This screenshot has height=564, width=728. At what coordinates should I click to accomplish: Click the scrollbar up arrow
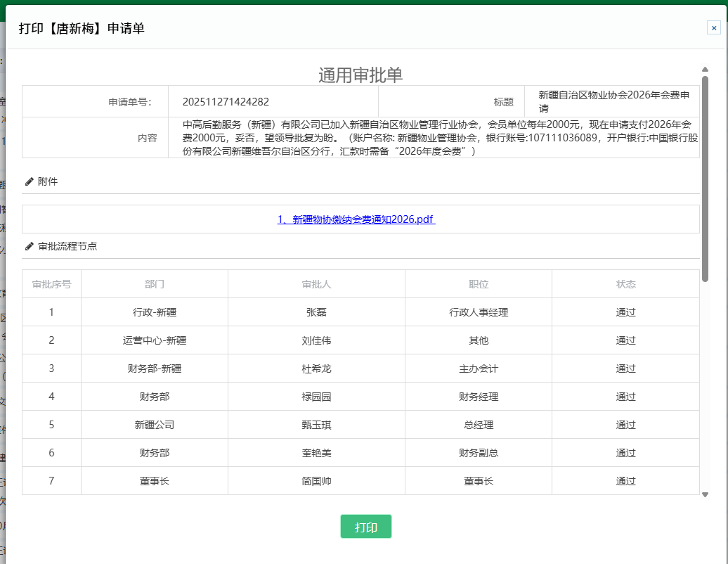pos(705,70)
